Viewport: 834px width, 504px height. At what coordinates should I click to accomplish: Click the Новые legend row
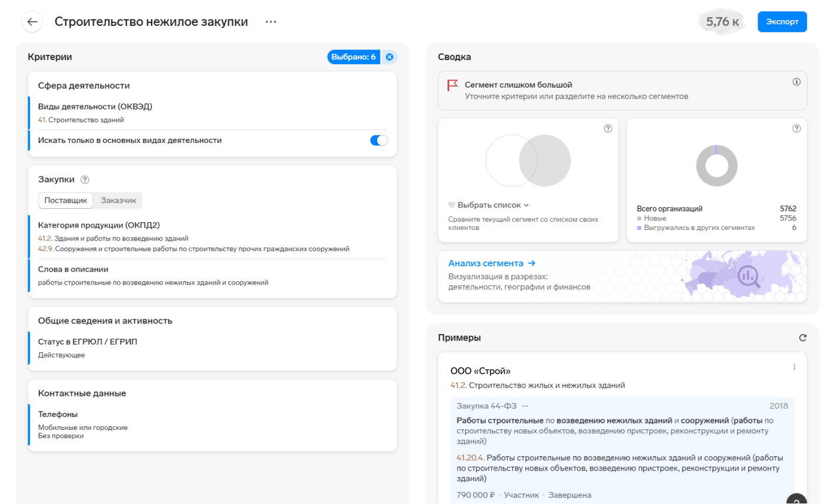[716, 218]
